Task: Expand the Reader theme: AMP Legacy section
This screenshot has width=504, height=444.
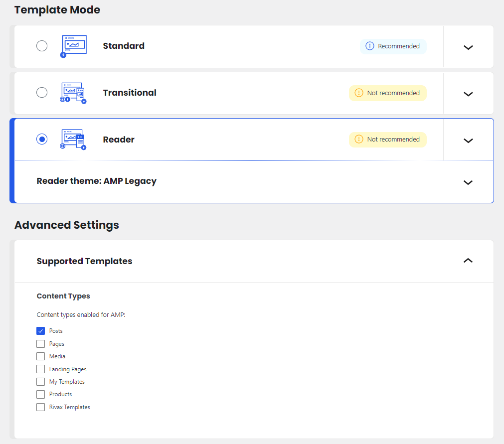Action: tap(468, 182)
